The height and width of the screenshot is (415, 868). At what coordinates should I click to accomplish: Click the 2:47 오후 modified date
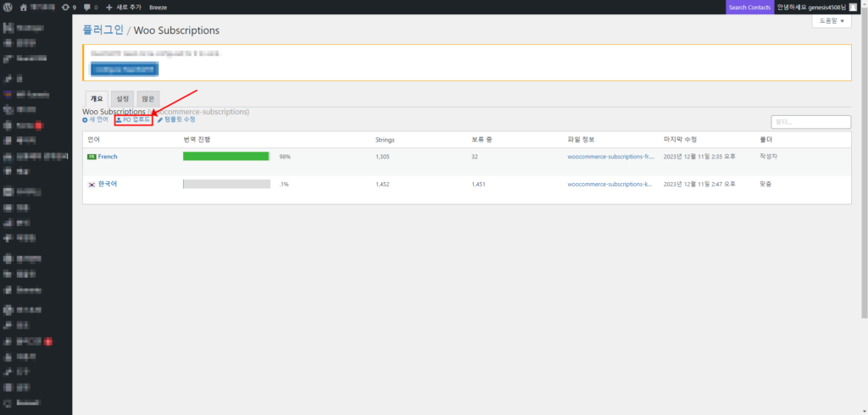699,185
